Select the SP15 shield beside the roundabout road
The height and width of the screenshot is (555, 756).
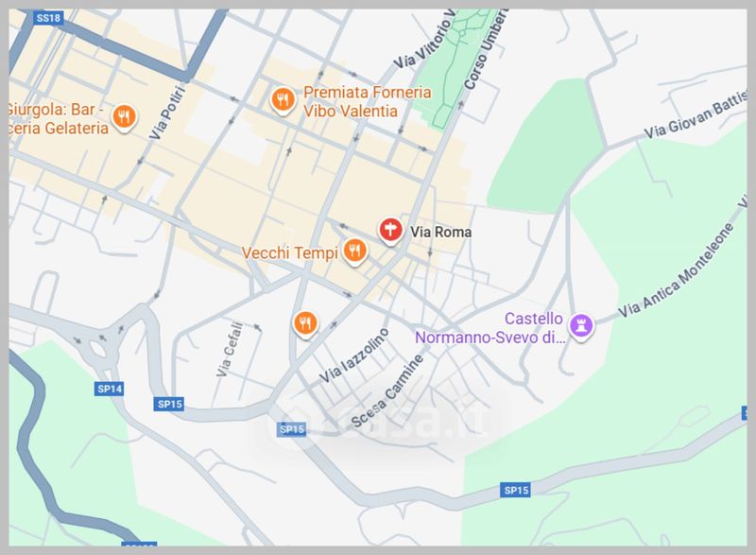(x=169, y=404)
